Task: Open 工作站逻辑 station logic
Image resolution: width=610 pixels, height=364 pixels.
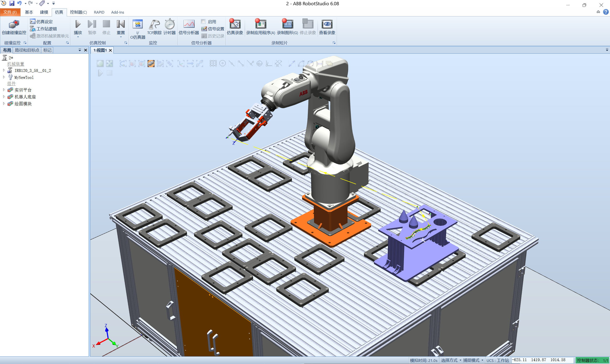Action: click(43, 29)
